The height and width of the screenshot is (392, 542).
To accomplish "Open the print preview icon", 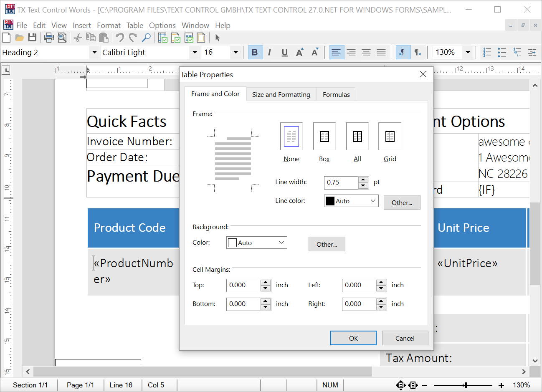I will (x=62, y=38).
